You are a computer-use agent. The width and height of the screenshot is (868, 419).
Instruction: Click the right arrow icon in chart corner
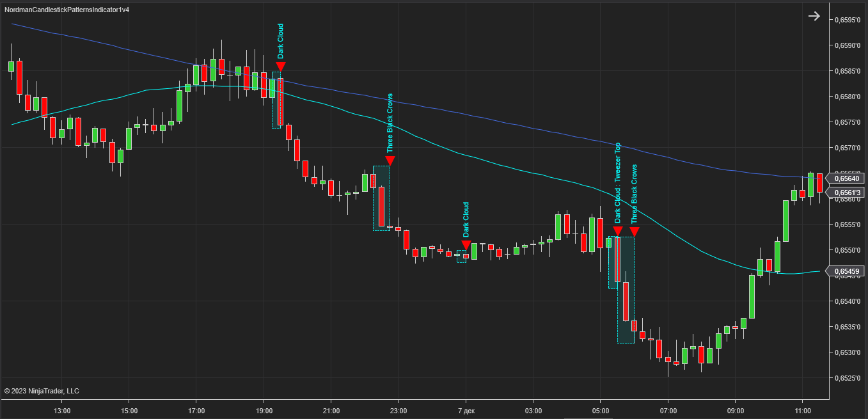(814, 16)
